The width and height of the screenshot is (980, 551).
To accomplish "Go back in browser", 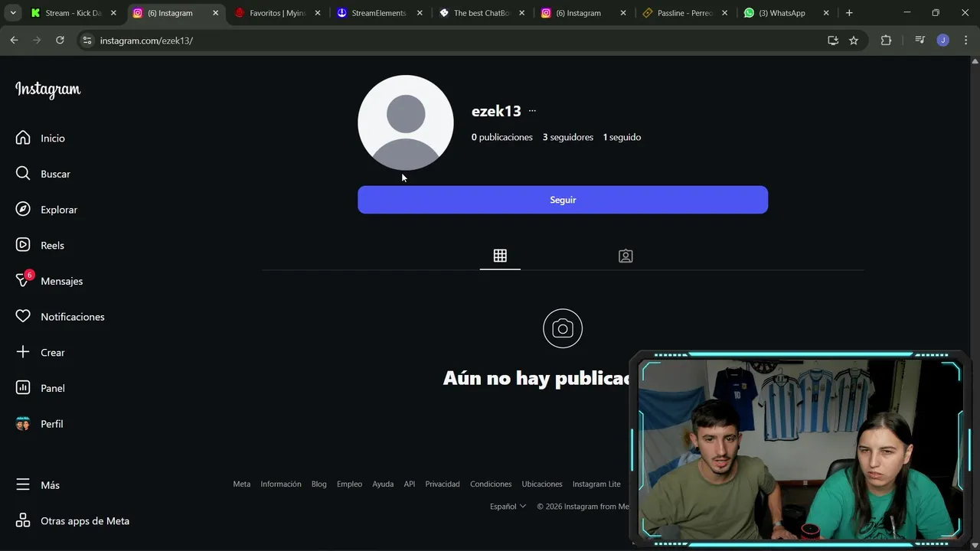I will [x=14, y=41].
